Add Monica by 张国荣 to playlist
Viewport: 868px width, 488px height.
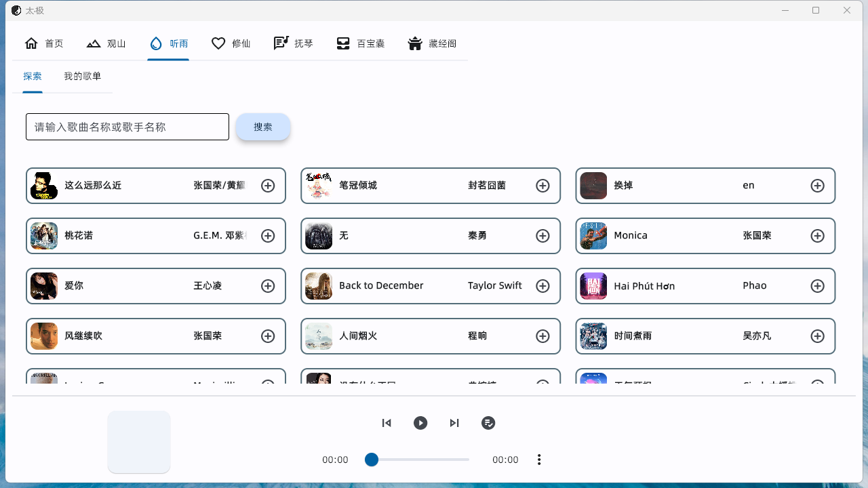818,236
